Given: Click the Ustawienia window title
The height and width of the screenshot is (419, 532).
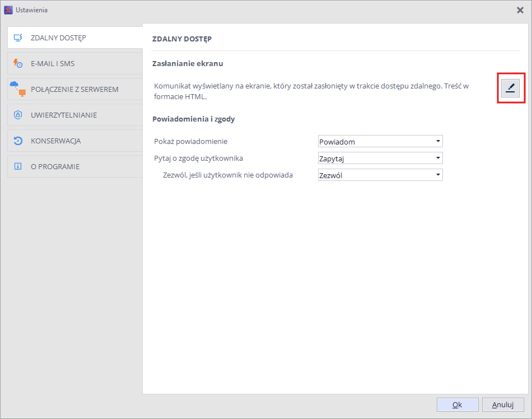Looking at the screenshot, I should 31,10.
